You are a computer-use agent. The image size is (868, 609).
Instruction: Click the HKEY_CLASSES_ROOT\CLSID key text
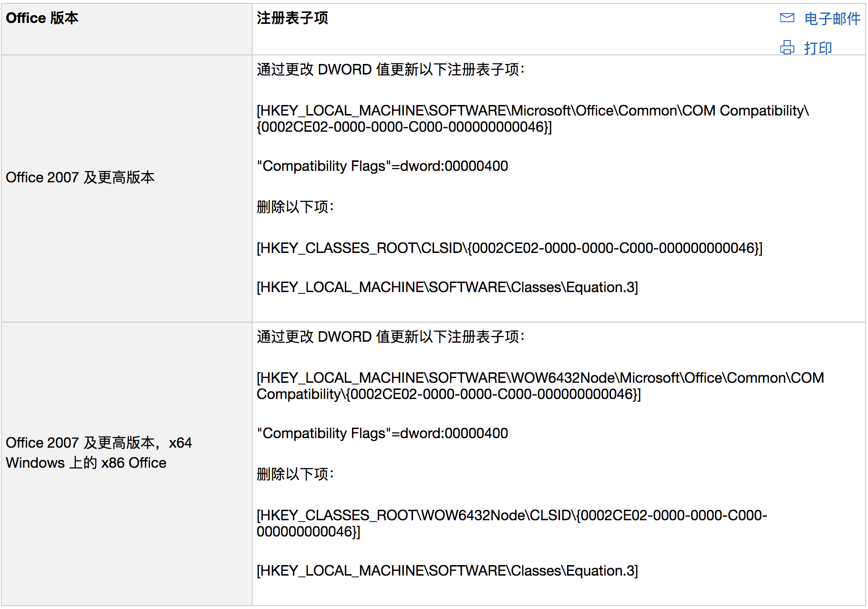click(509, 248)
